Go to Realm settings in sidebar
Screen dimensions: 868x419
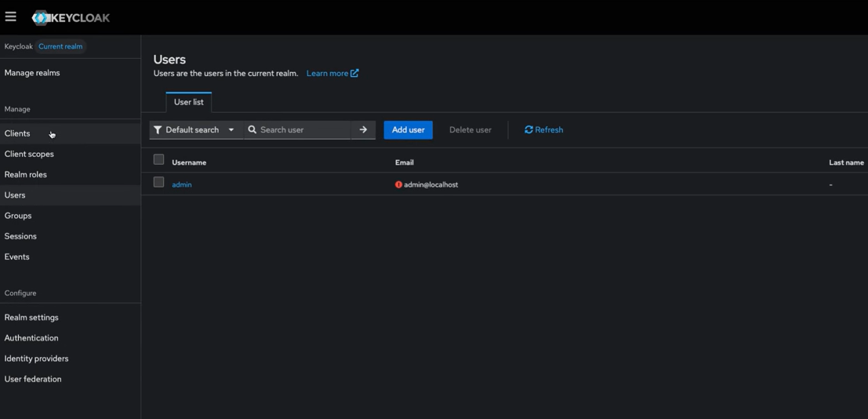[x=31, y=318]
